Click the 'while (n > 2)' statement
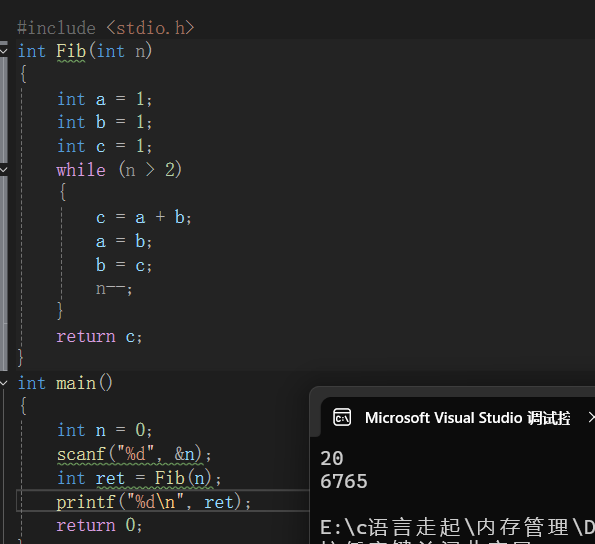The image size is (595, 544). coord(119,170)
